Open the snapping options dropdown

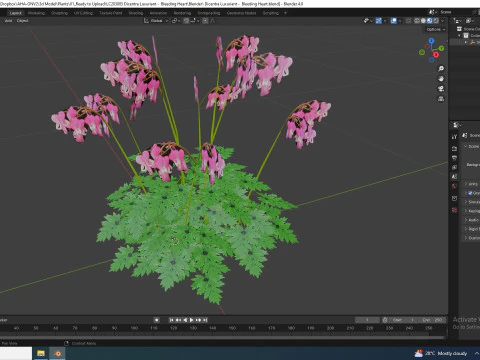click(x=195, y=21)
